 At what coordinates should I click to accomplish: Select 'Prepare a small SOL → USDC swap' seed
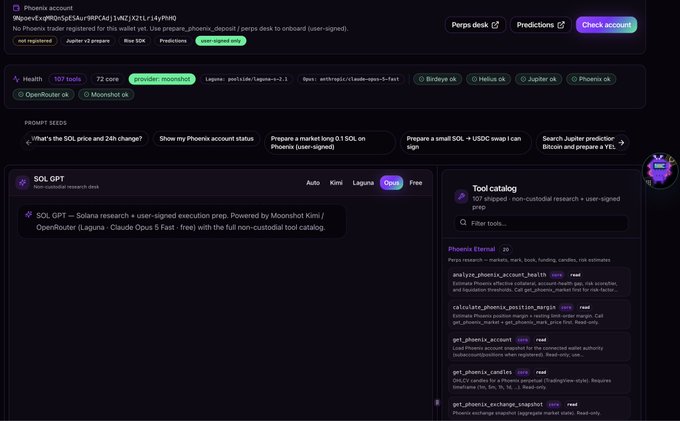coord(465,143)
